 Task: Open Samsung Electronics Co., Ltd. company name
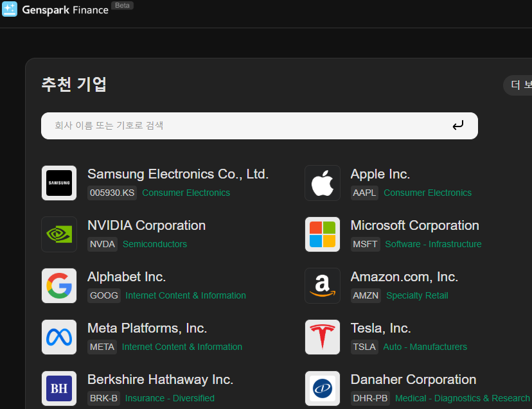tap(178, 174)
